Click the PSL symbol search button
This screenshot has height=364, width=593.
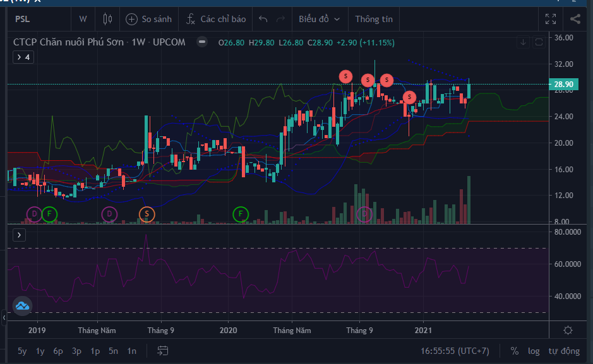[x=23, y=19]
